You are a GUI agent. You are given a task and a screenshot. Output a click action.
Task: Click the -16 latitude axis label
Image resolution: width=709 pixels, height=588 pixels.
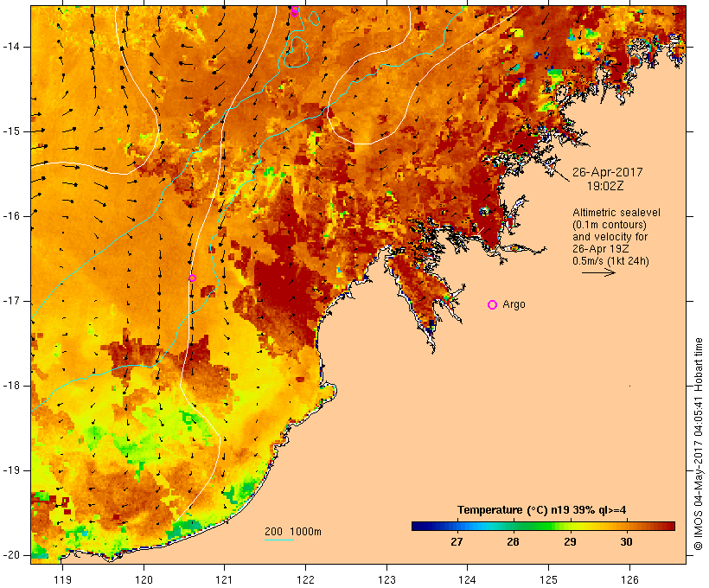(x=10, y=216)
